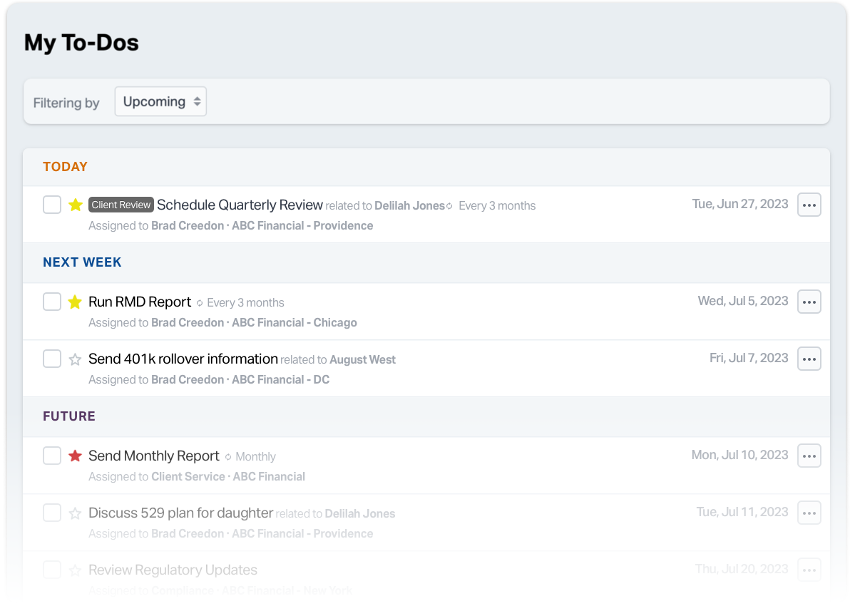Open the Upcoming filter dropdown
This screenshot has height=616, width=850.
click(x=160, y=101)
